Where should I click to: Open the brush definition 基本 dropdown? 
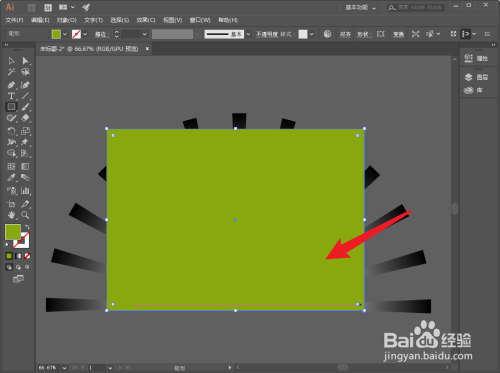tap(248, 34)
